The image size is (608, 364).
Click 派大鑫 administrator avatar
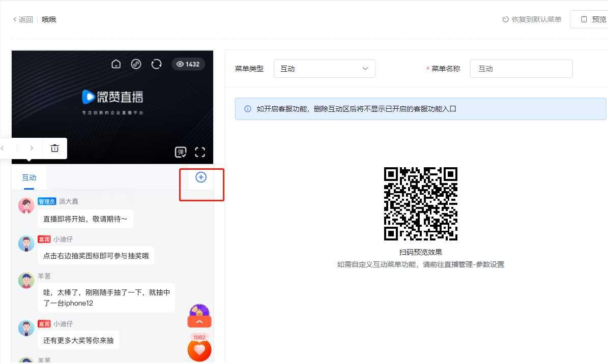26,205
